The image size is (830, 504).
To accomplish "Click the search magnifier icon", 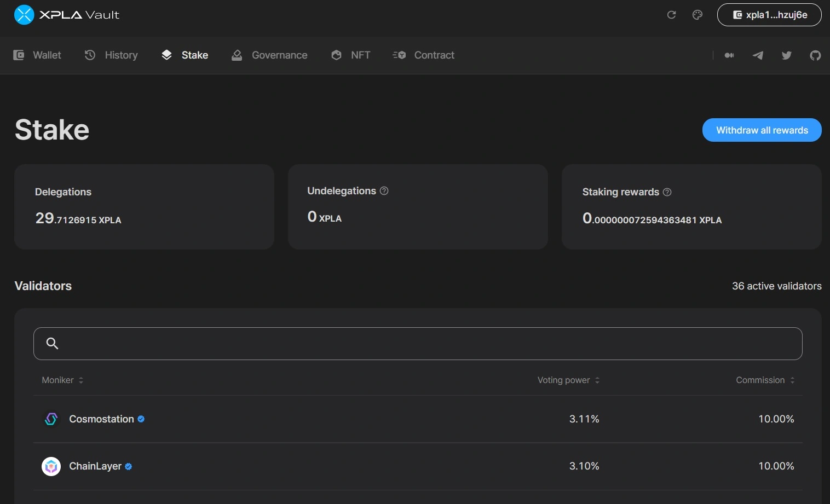I will [x=52, y=343].
